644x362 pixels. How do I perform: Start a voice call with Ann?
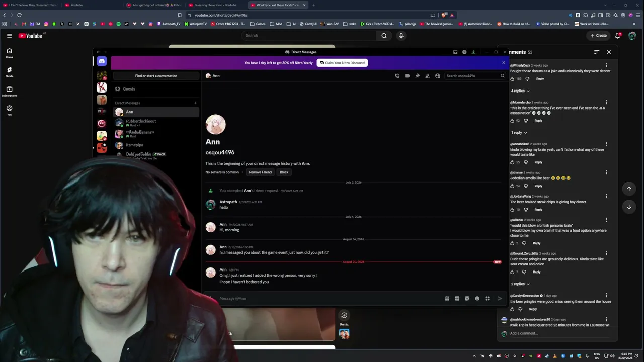(397, 76)
